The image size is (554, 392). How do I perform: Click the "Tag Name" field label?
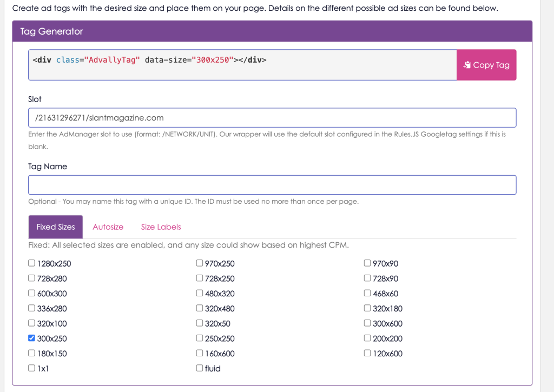(48, 167)
